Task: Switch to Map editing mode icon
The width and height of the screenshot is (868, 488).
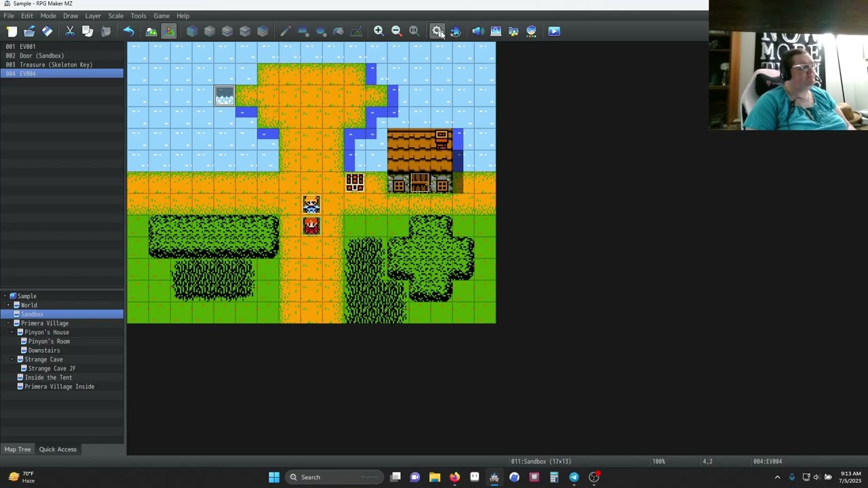Action: click(x=151, y=31)
